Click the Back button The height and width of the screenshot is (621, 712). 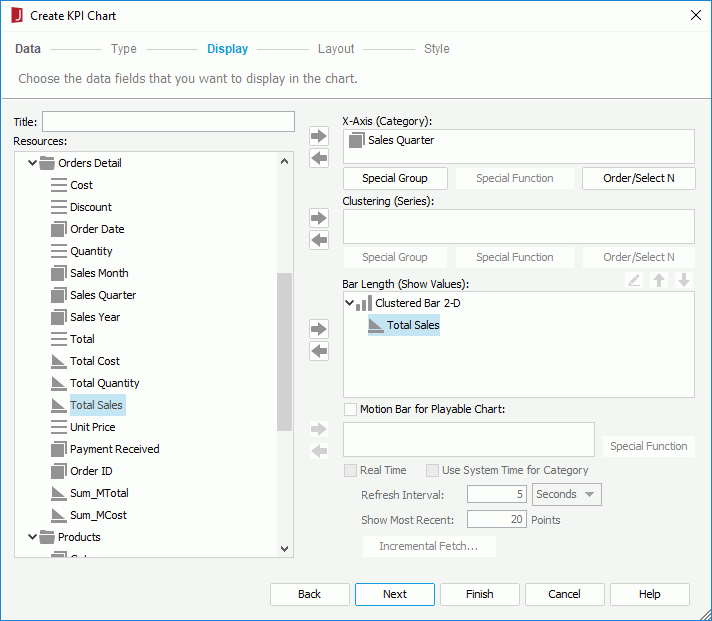(310, 594)
